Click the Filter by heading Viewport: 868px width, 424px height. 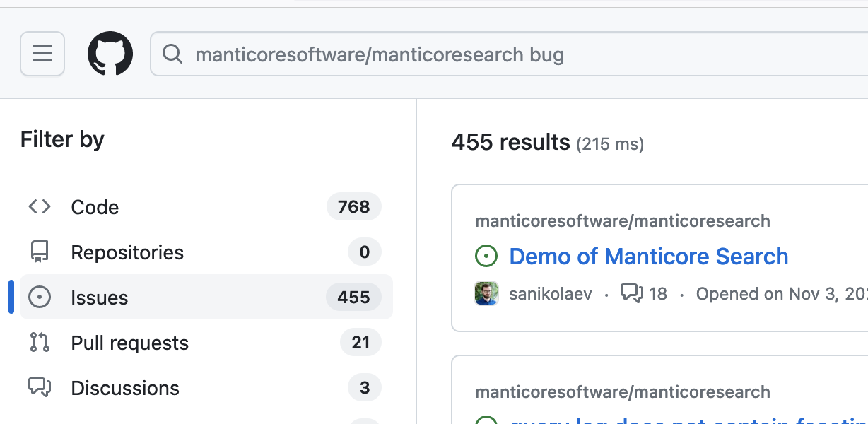click(x=62, y=139)
